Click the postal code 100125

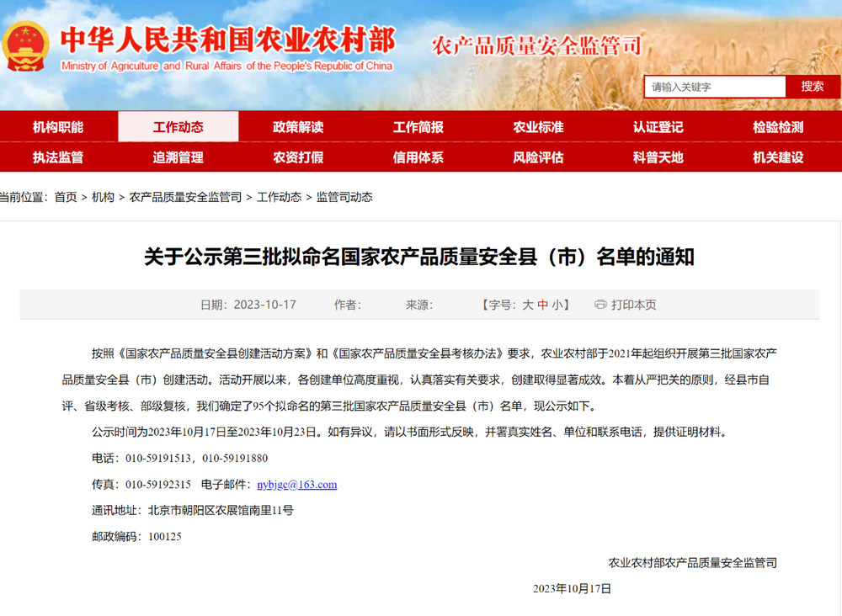pos(165,537)
